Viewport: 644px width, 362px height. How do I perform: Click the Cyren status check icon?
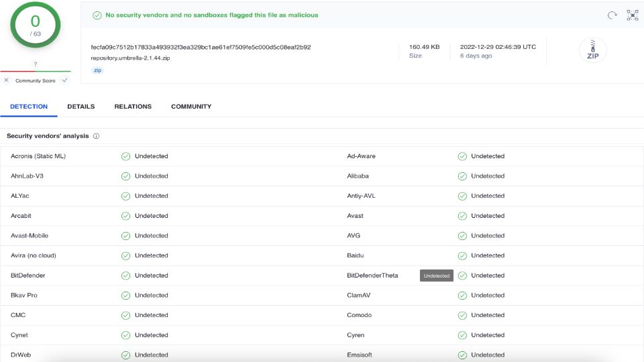click(x=462, y=335)
